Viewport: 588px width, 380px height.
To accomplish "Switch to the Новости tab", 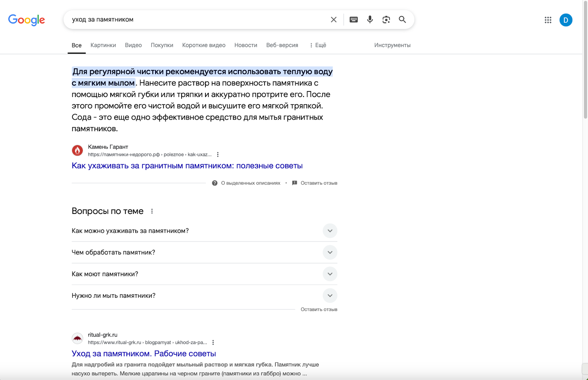I will click(x=245, y=45).
